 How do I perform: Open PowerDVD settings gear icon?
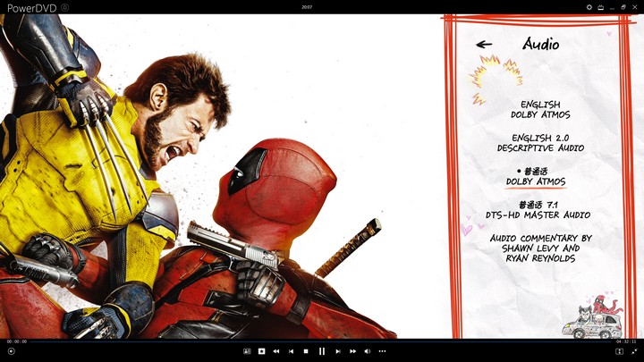click(589, 7)
